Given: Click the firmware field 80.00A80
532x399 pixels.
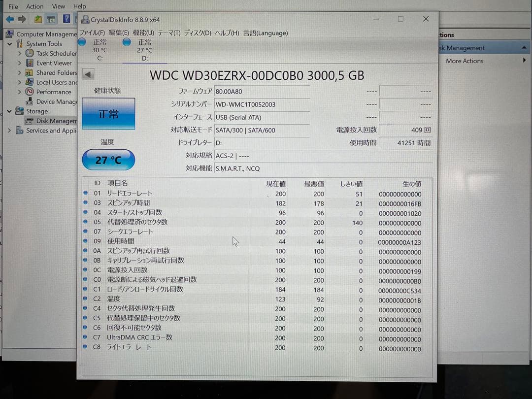Looking at the screenshot, I should 262,92.
